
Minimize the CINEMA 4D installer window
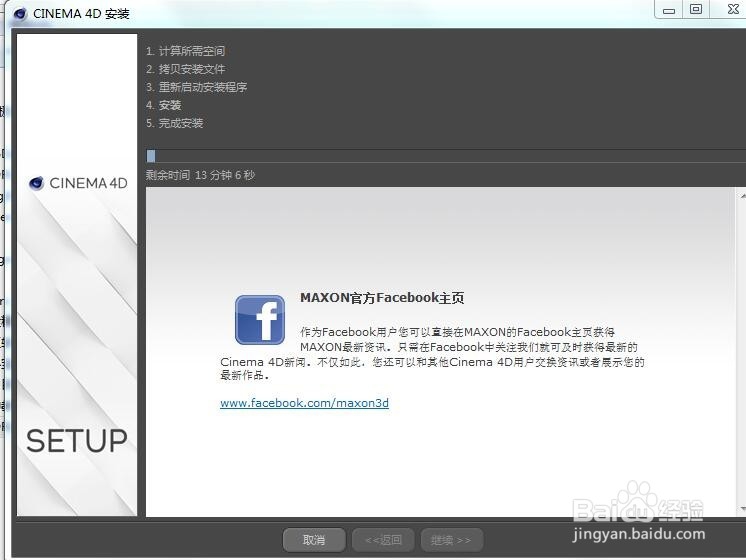(669, 10)
